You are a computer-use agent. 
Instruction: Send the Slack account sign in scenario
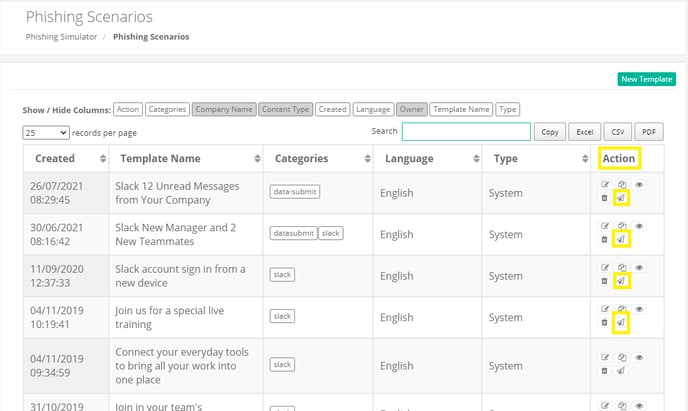click(x=621, y=281)
